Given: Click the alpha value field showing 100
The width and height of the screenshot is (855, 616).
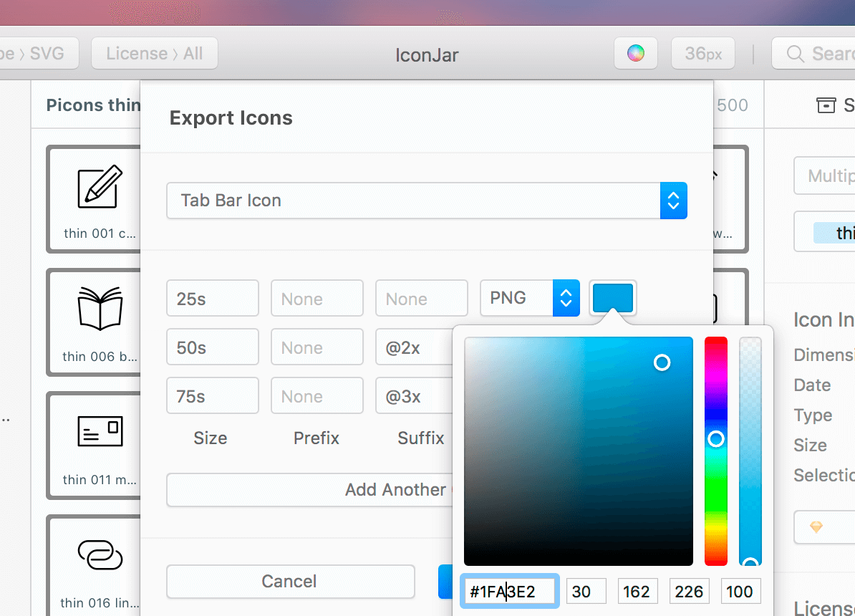Looking at the screenshot, I should (740, 592).
